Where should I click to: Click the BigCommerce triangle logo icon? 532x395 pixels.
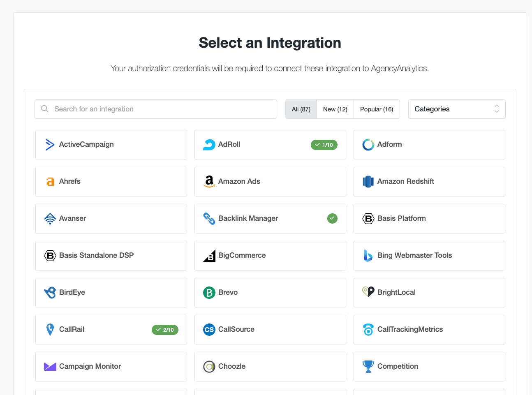coord(209,256)
